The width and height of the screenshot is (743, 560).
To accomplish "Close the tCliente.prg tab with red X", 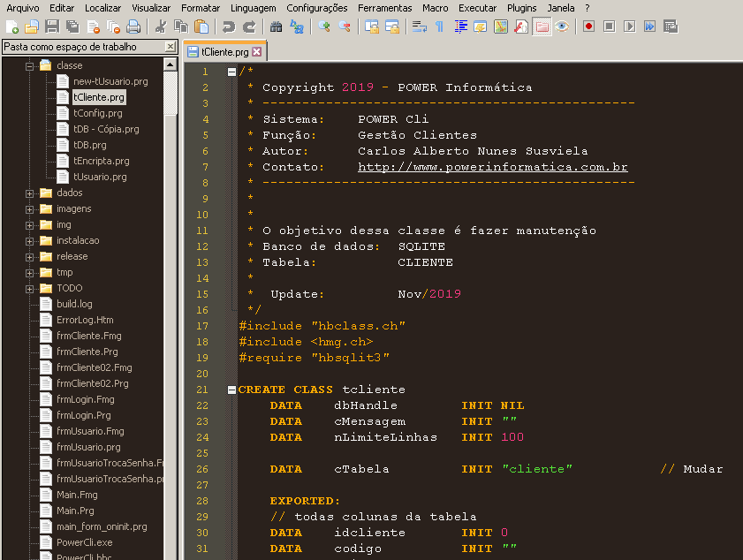I will (x=257, y=51).
